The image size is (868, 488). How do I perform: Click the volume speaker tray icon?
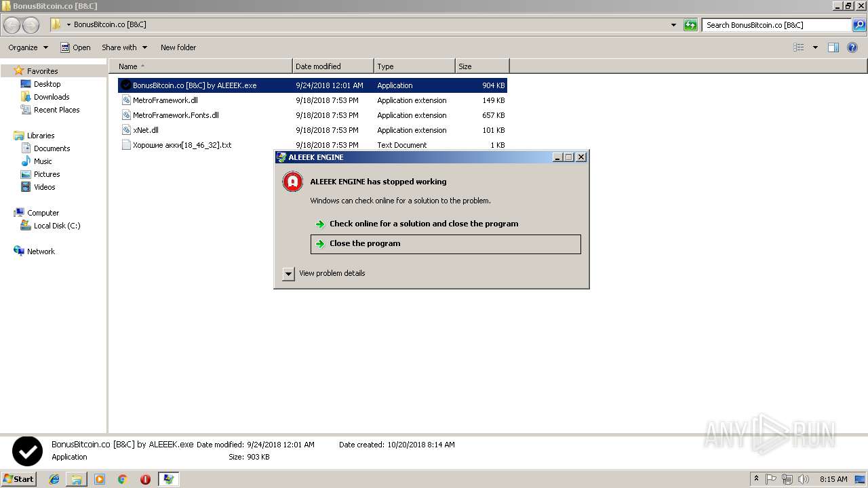(x=804, y=479)
